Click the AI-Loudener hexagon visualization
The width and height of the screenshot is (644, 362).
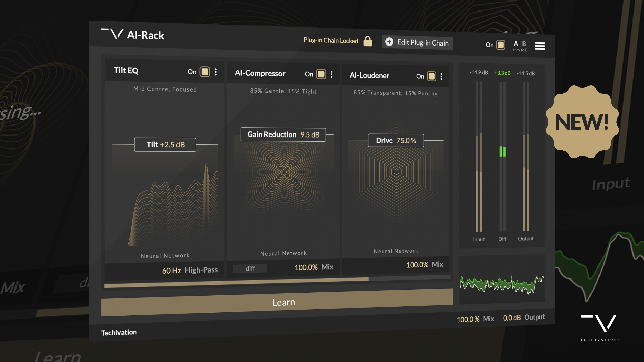[396, 172]
